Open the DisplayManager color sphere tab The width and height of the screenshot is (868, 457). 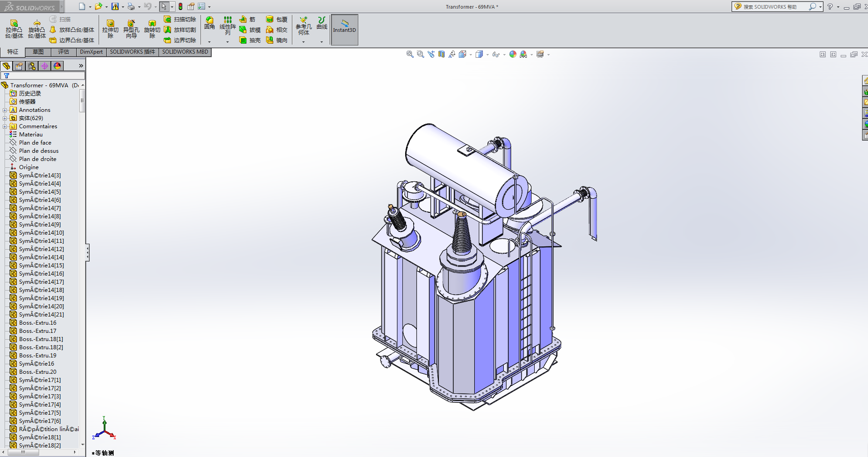click(x=57, y=66)
